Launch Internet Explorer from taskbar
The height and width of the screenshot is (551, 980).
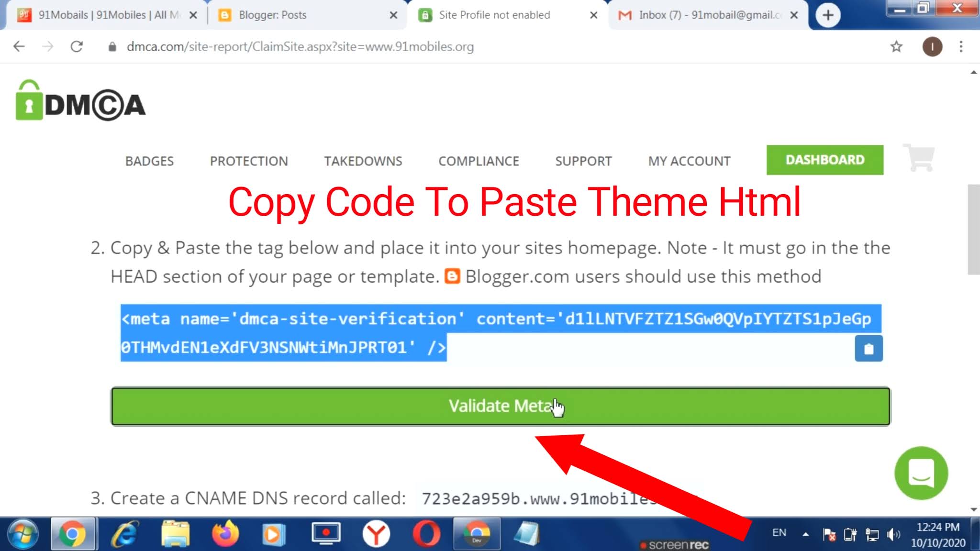pyautogui.click(x=124, y=534)
